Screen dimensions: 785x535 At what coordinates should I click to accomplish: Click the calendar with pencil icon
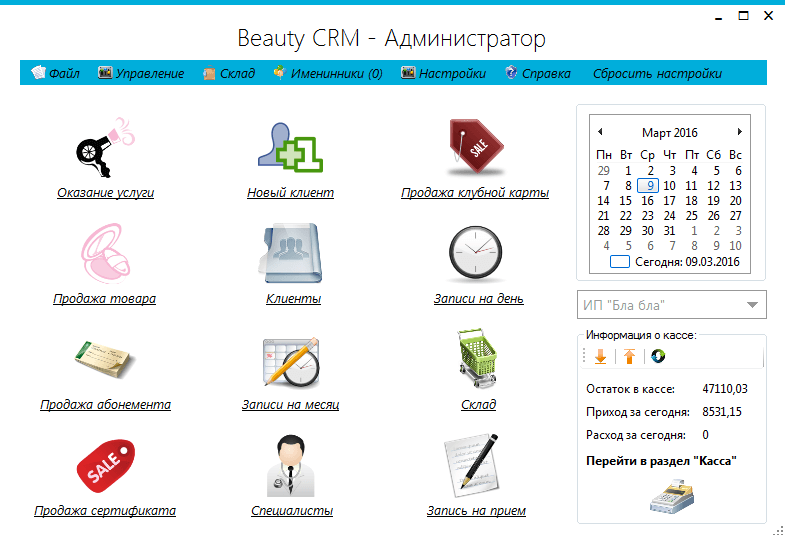[x=291, y=361]
